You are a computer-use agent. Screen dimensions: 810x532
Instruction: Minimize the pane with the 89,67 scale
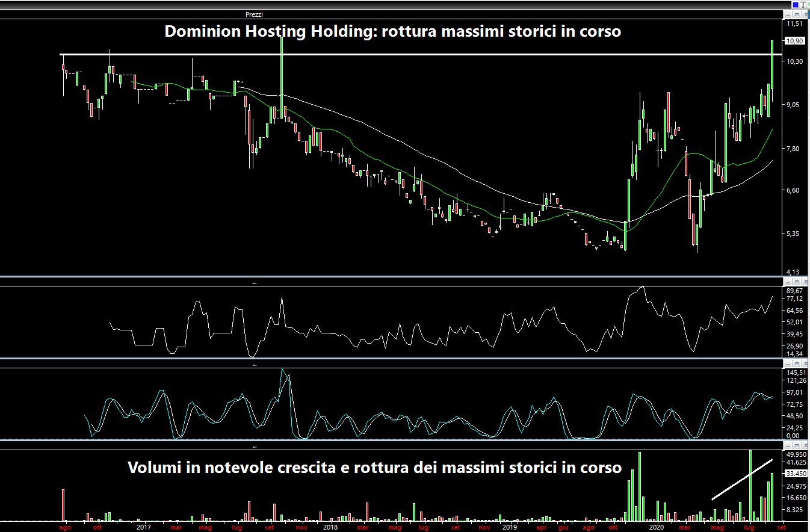[x=788, y=282]
